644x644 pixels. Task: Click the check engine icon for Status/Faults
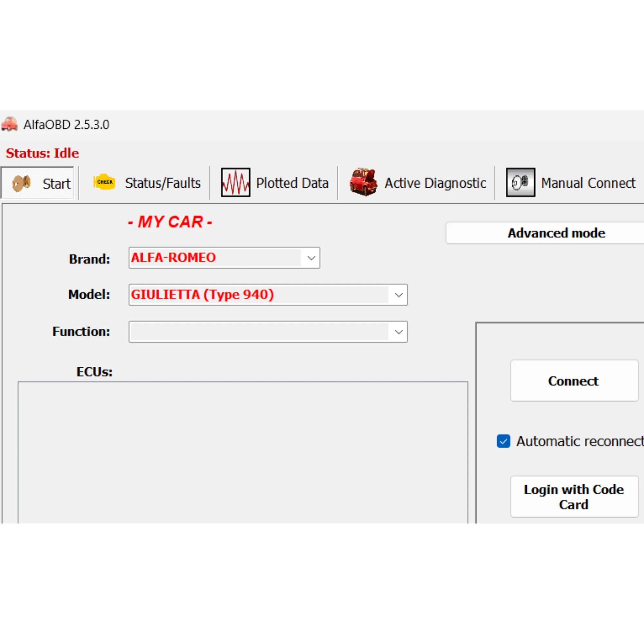104,182
